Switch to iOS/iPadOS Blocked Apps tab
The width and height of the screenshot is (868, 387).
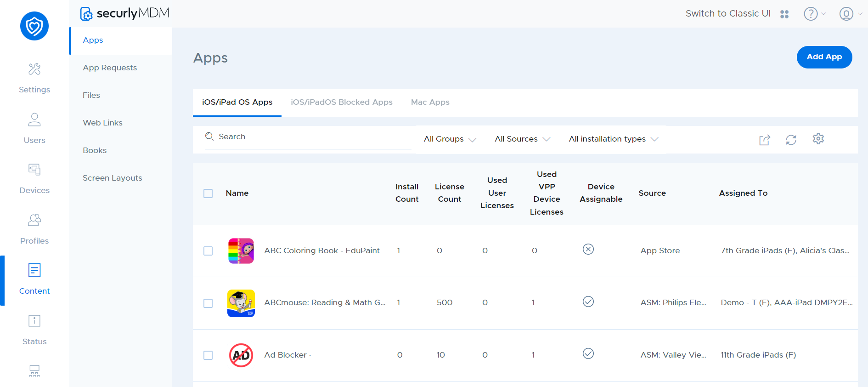click(341, 102)
